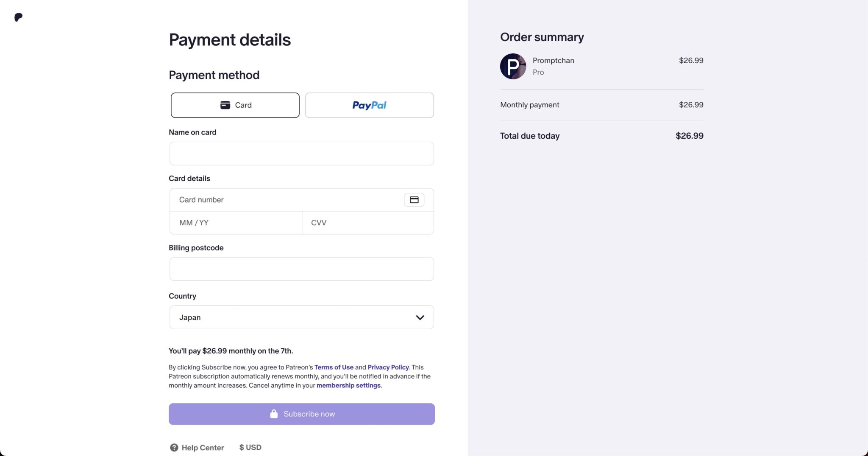Viewport: 868px width, 456px height.
Task: Open the Privacy Policy link
Action: (388, 367)
